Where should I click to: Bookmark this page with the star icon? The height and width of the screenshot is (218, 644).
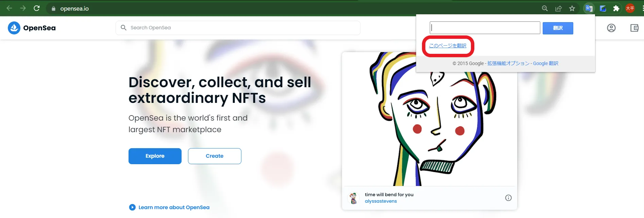572,9
